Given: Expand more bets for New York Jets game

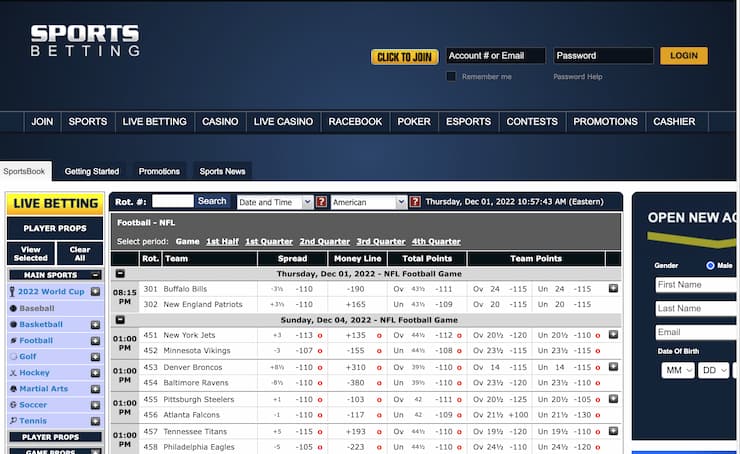Looking at the screenshot, I should (x=613, y=335).
